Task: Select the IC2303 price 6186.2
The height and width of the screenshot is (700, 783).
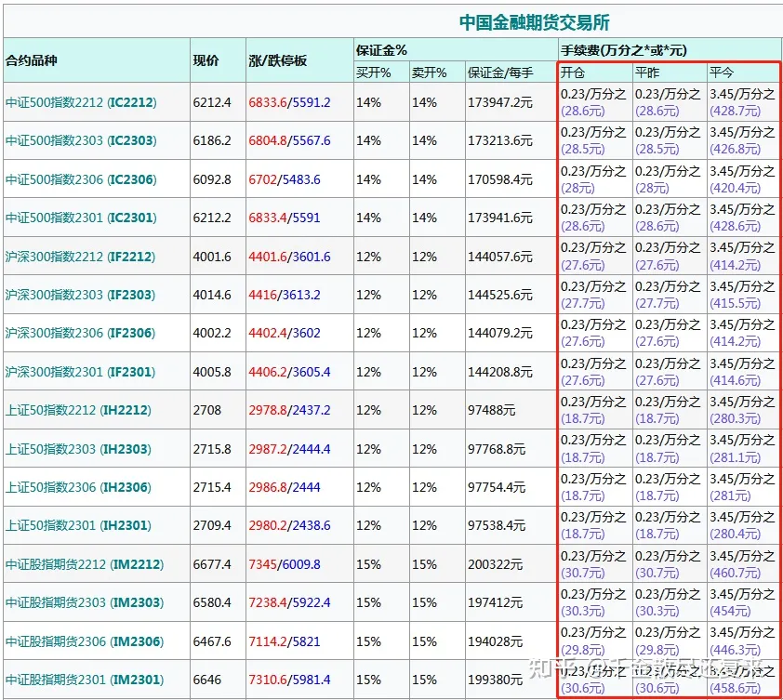Action: pyautogui.click(x=212, y=140)
